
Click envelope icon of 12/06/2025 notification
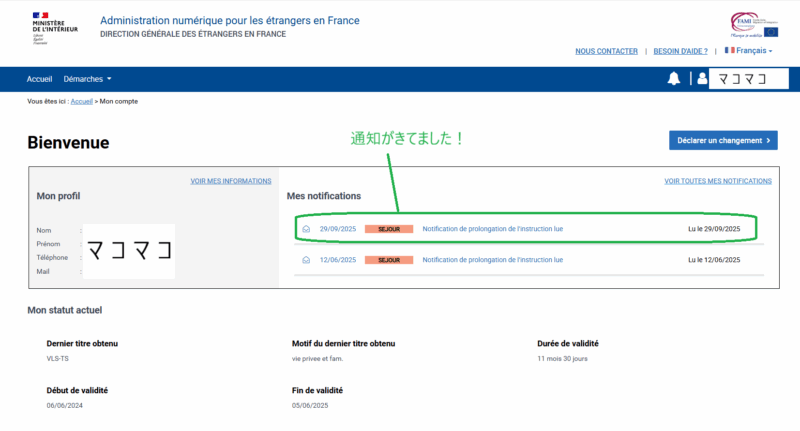[x=306, y=260]
